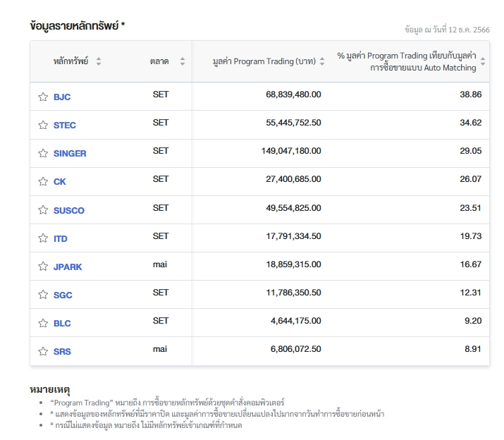Viewport: 504px width, 440px height.
Task: Open the STEC stock link
Action: (x=65, y=125)
